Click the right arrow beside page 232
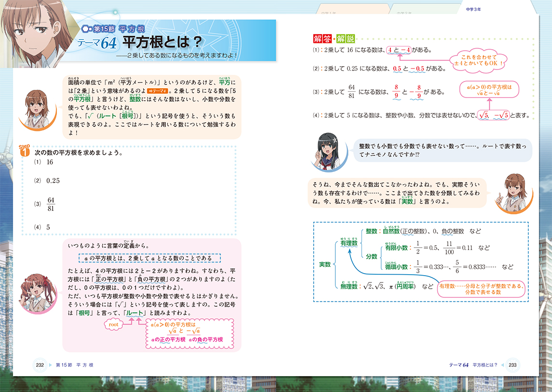Image resolution: width=552 pixels, height=392 pixels. click(50, 365)
